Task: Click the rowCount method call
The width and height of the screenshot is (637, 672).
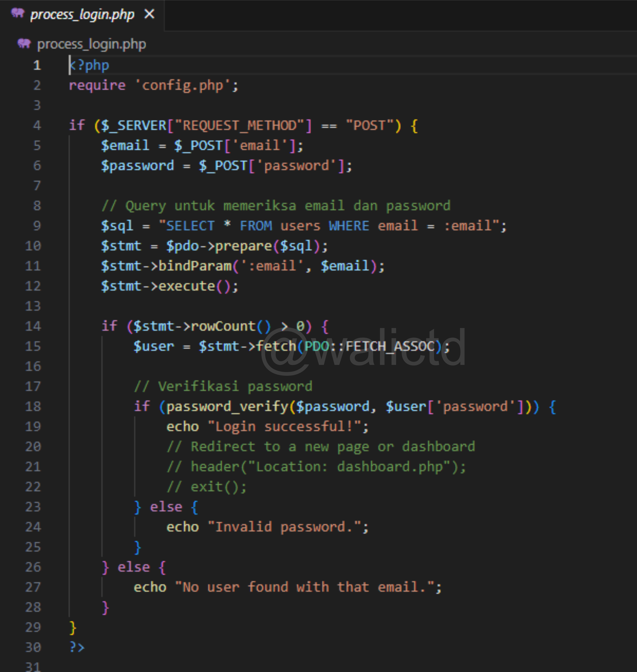Action: coord(223,326)
